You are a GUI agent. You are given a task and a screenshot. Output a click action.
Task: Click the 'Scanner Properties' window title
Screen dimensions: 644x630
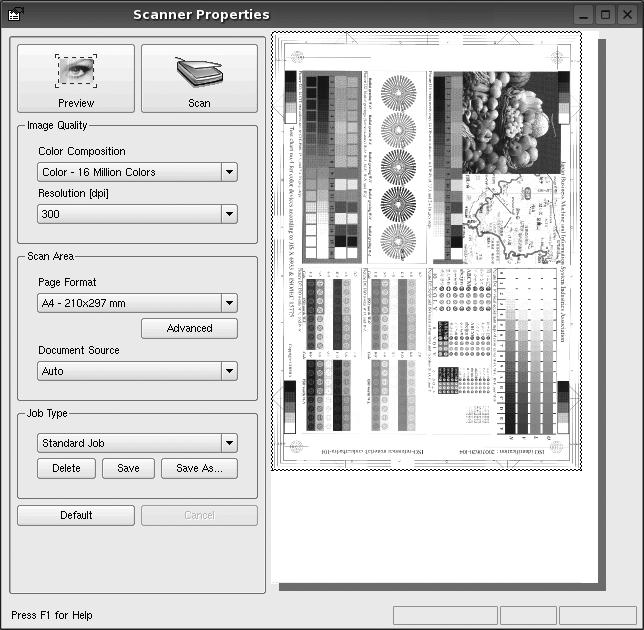click(201, 15)
